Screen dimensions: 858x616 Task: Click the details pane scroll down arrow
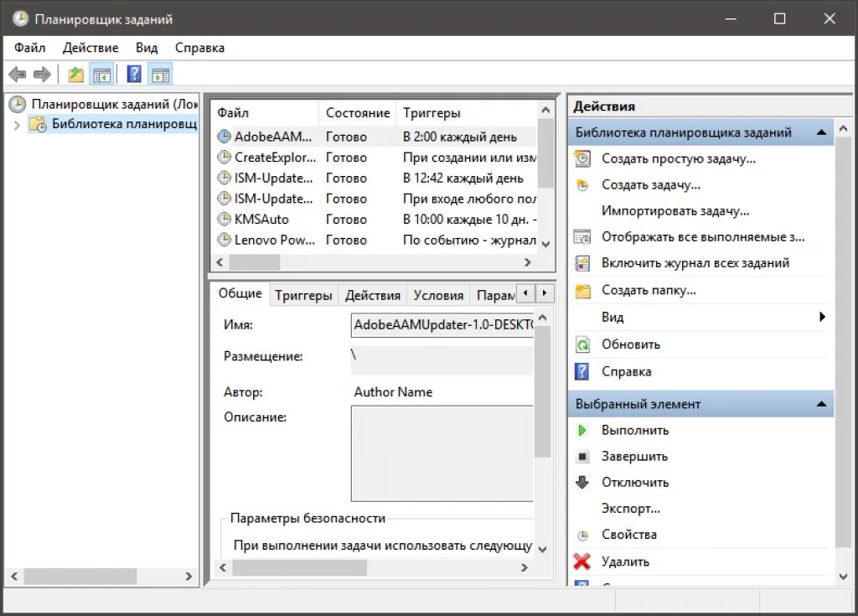click(542, 549)
